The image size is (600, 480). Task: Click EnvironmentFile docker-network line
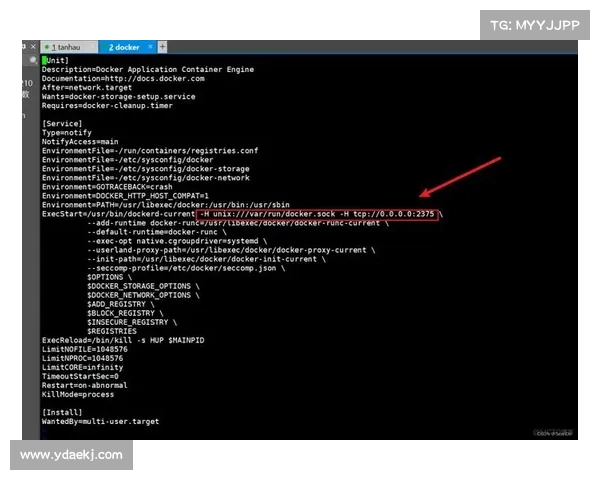[145, 178]
